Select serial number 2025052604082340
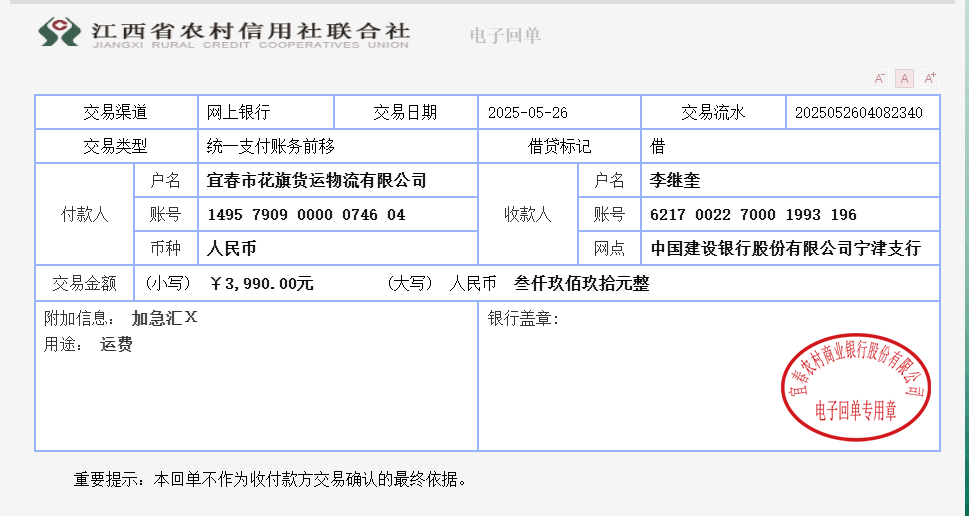969x516 pixels. point(858,113)
